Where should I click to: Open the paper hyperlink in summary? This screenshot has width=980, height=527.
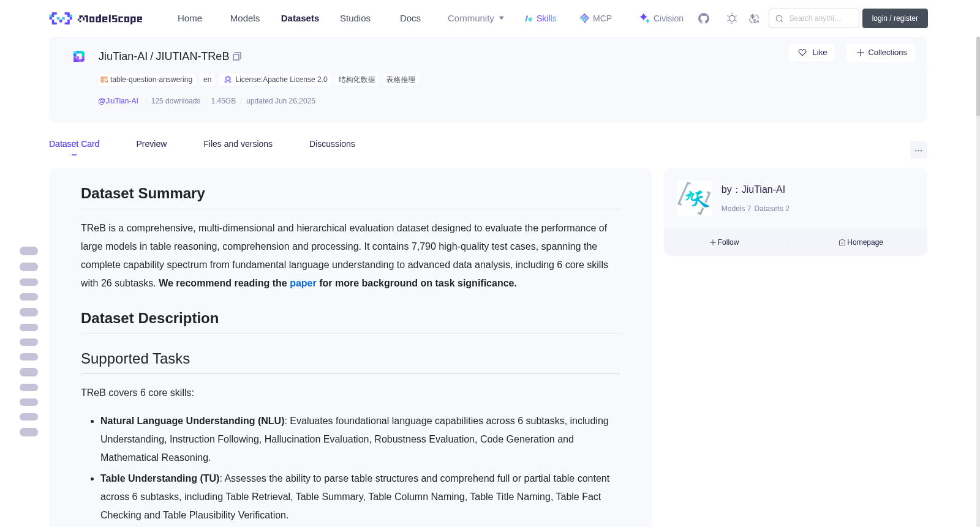(303, 283)
